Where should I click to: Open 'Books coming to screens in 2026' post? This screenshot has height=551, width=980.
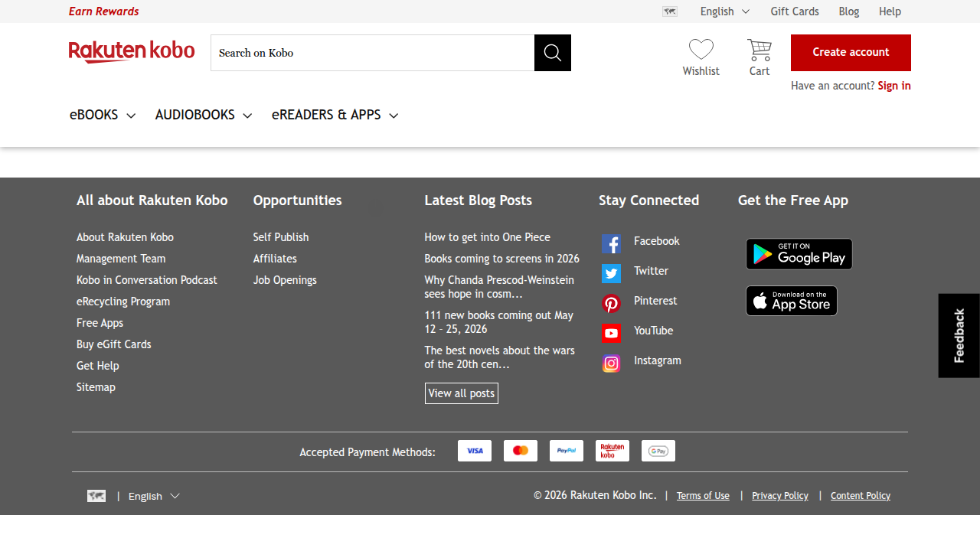tap(502, 259)
